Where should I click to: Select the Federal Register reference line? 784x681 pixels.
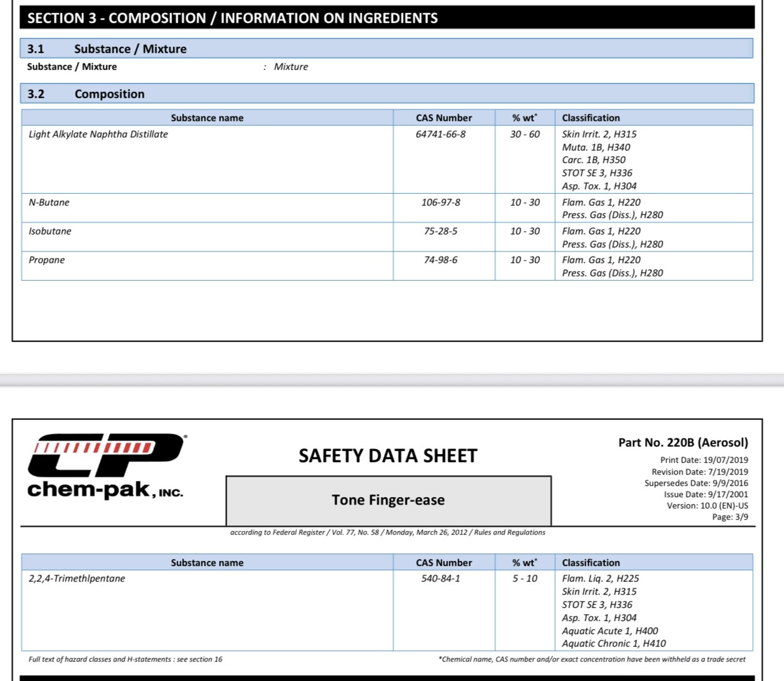(x=387, y=533)
